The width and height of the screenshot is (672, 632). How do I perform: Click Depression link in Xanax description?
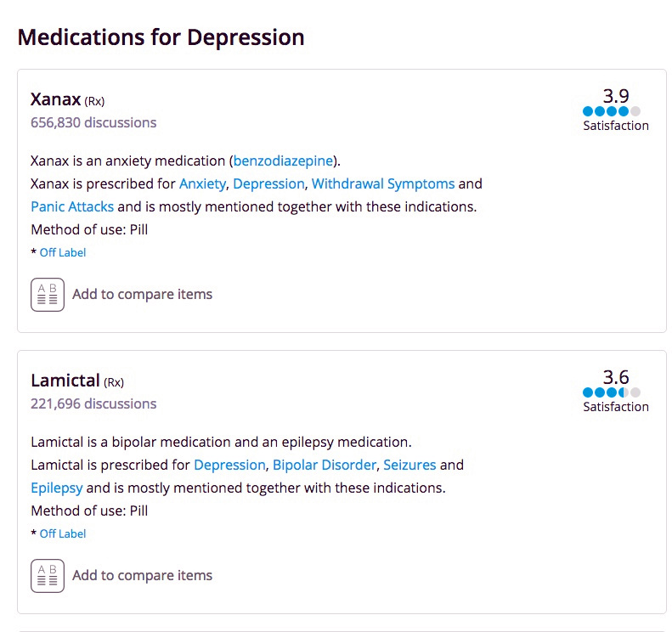[268, 183]
